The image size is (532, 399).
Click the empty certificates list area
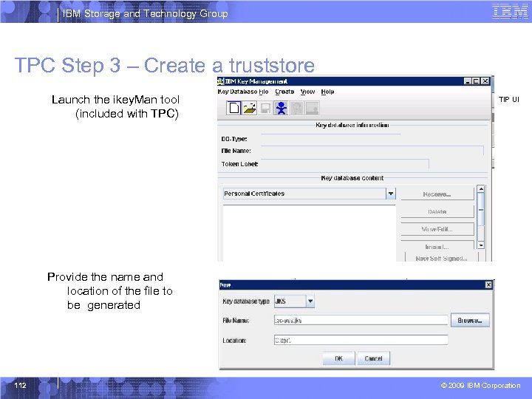pos(309,233)
